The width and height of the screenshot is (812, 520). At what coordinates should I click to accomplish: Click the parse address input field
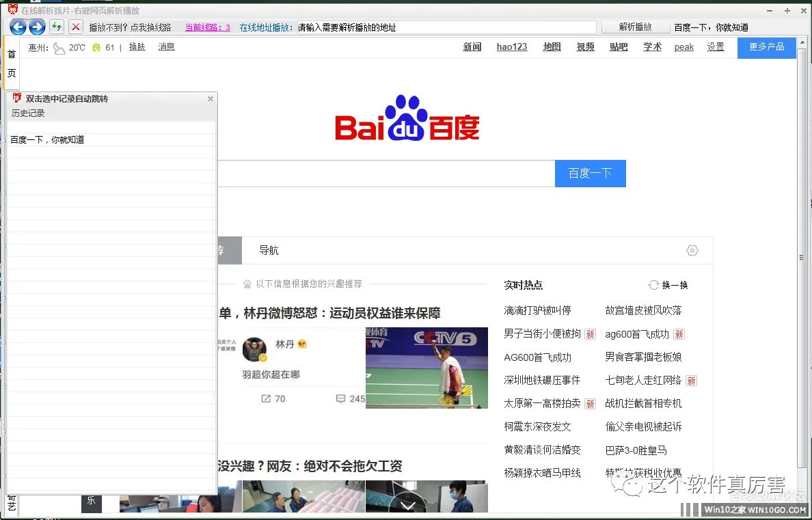pos(447,27)
